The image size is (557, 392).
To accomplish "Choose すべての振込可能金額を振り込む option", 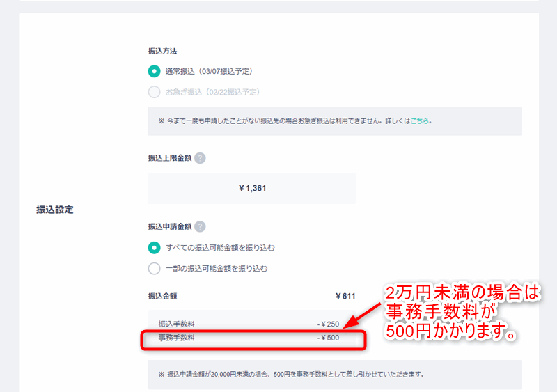I will tap(154, 248).
